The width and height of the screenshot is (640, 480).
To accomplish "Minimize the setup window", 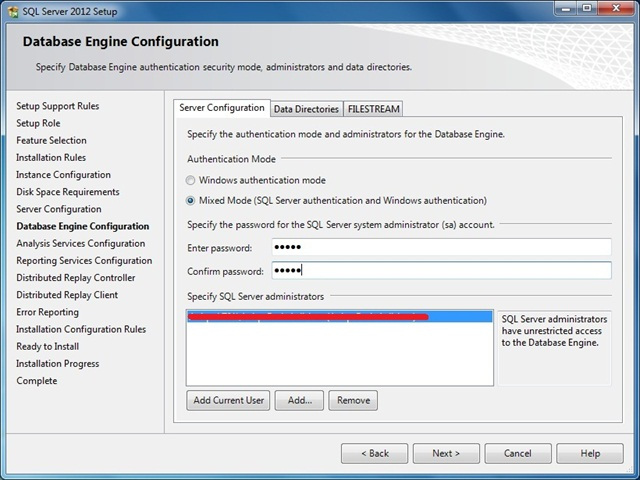I will [566, 8].
